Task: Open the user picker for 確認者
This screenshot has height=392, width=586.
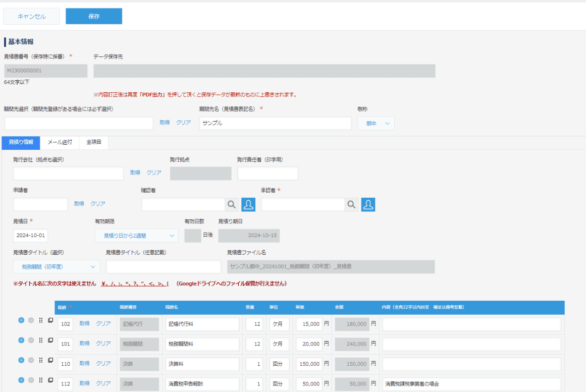Action: coord(248,204)
